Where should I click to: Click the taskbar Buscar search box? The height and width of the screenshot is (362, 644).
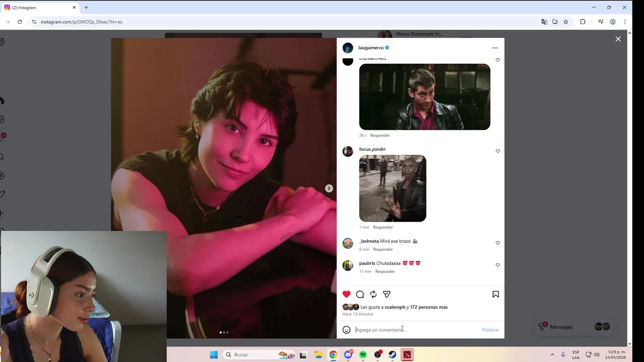coord(260,354)
